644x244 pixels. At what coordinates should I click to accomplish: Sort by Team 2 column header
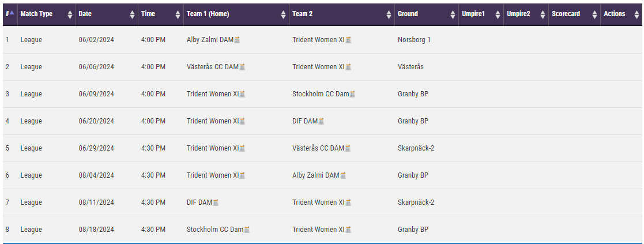click(342, 14)
